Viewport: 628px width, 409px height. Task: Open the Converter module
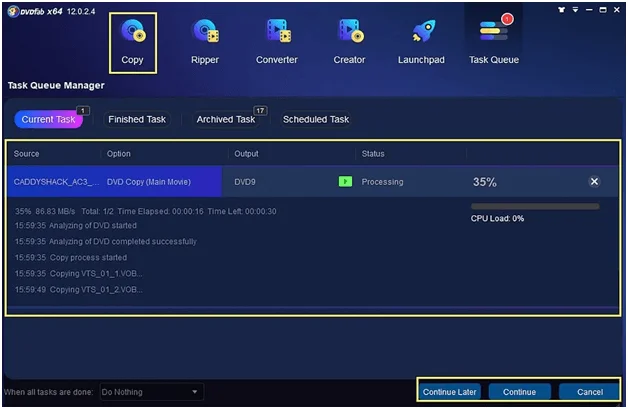coord(277,43)
